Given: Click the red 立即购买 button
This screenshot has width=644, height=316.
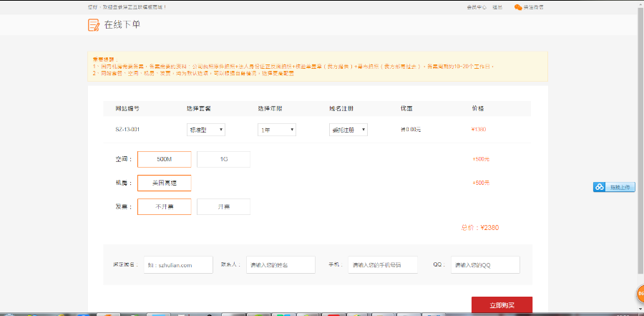Looking at the screenshot, I should (x=502, y=305).
